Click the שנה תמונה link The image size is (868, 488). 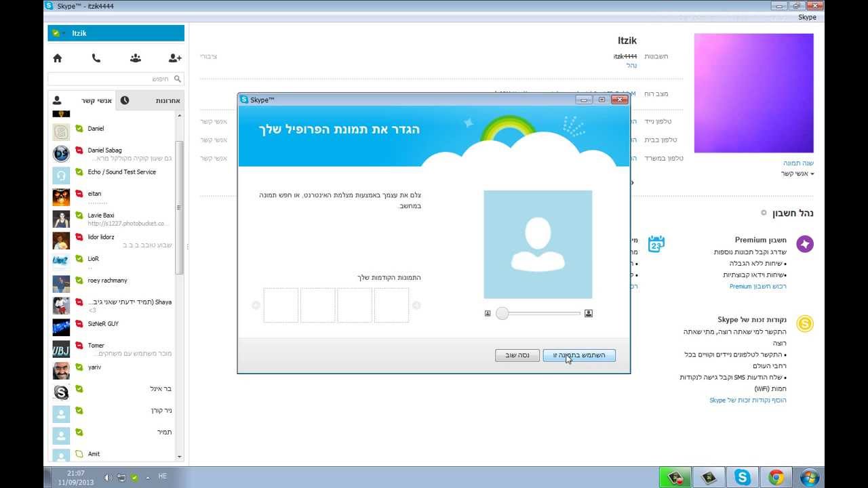point(799,163)
